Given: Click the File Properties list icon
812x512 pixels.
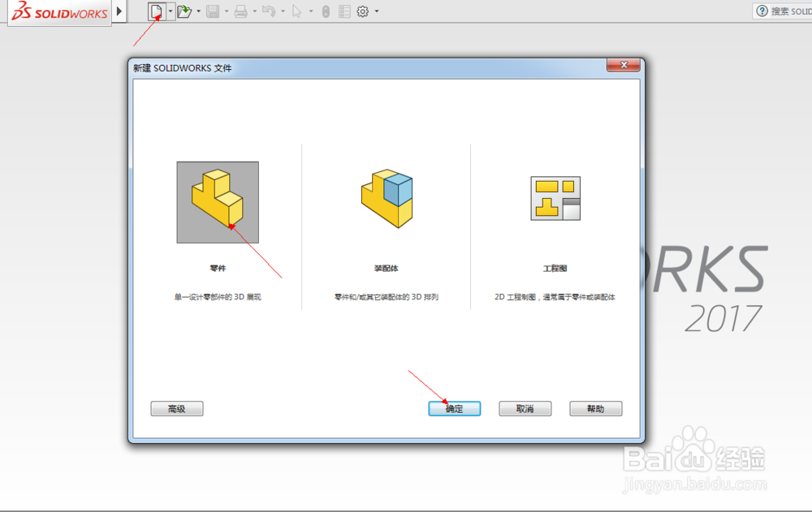Looking at the screenshot, I should click(x=344, y=11).
